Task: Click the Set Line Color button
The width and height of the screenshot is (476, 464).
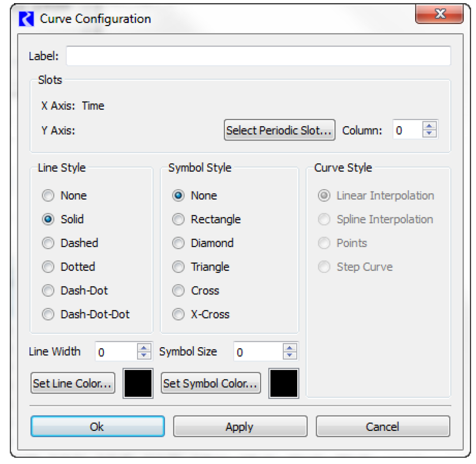Action: point(73,383)
